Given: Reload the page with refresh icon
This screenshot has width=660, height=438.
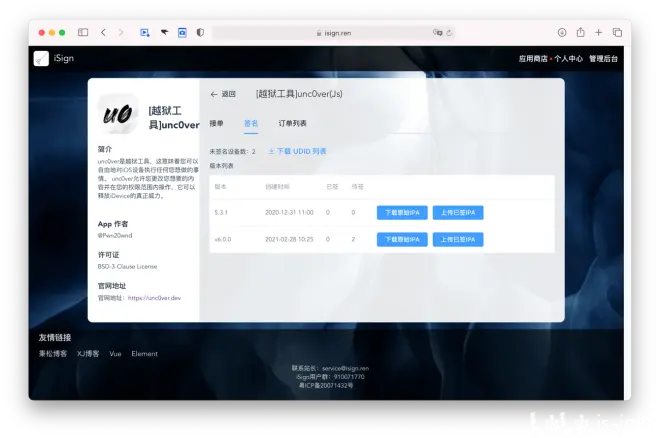Looking at the screenshot, I should [x=449, y=32].
